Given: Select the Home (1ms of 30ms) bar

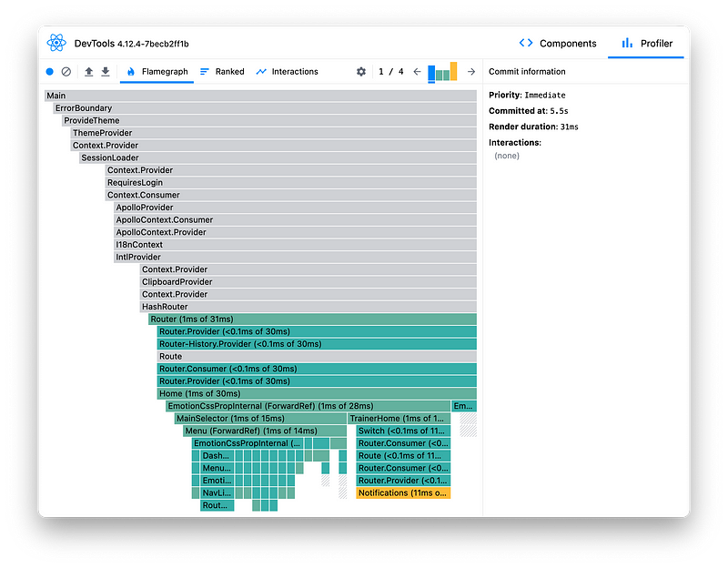Looking at the screenshot, I should (316, 393).
